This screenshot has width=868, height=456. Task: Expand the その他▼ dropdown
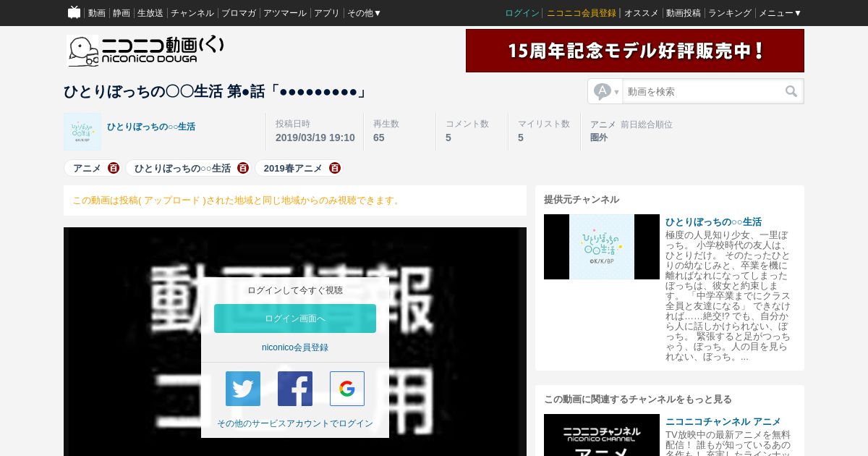coord(365,13)
